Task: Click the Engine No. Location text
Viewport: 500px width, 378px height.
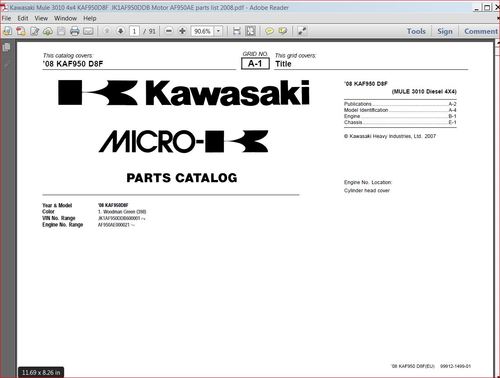Action: (368, 182)
